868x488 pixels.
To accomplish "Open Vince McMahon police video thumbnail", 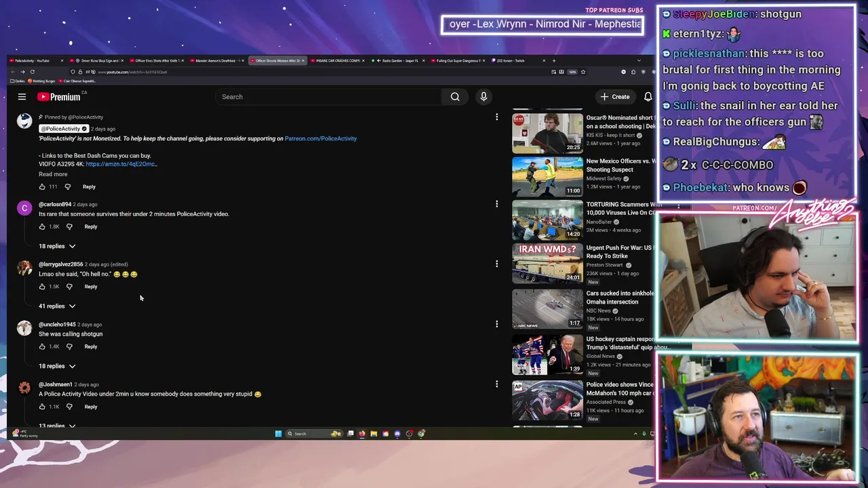I will tap(547, 400).
